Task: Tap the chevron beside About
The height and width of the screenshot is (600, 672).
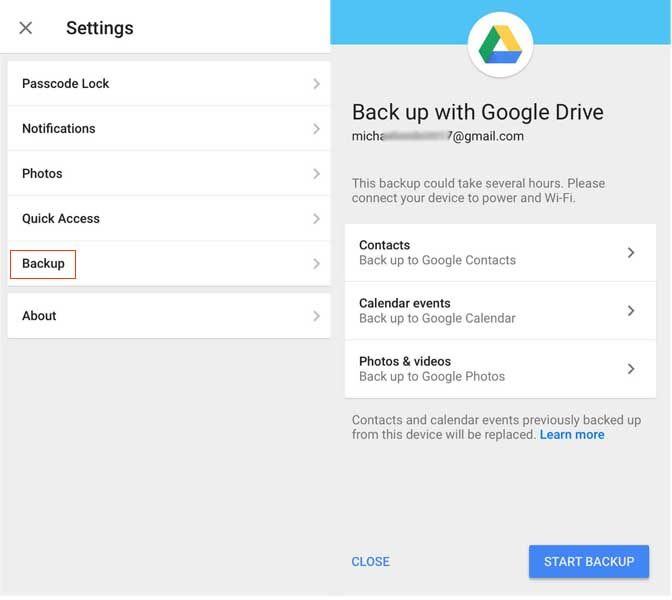Action: coord(316,316)
